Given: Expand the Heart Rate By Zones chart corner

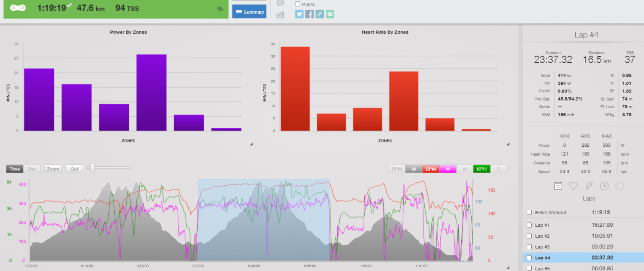Looking at the screenshot, I should 508,144.
